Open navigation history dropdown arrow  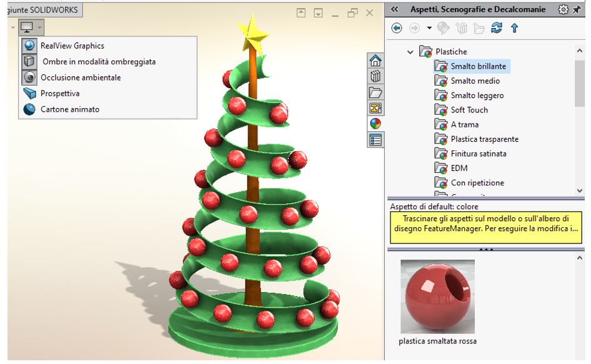[429, 28]
